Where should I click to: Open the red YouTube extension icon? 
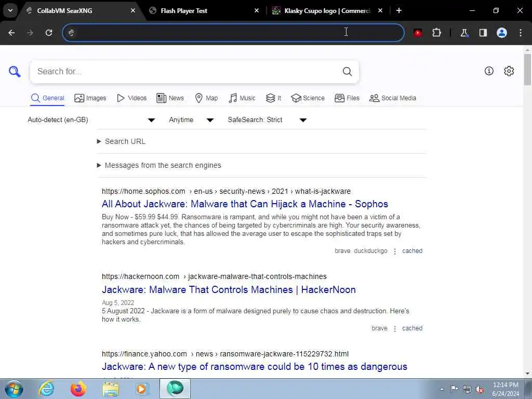click(418, 33)
